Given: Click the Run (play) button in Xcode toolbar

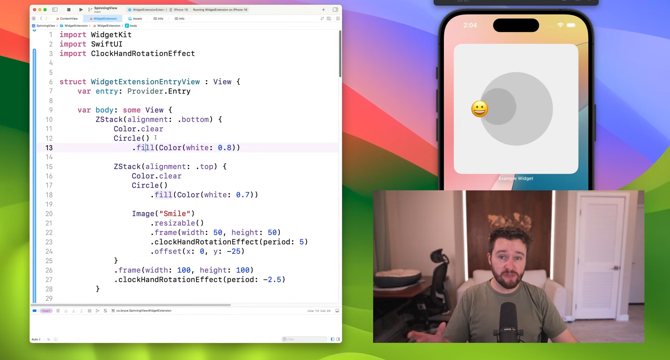Looking at the screenshot, I should click(81, 9).
